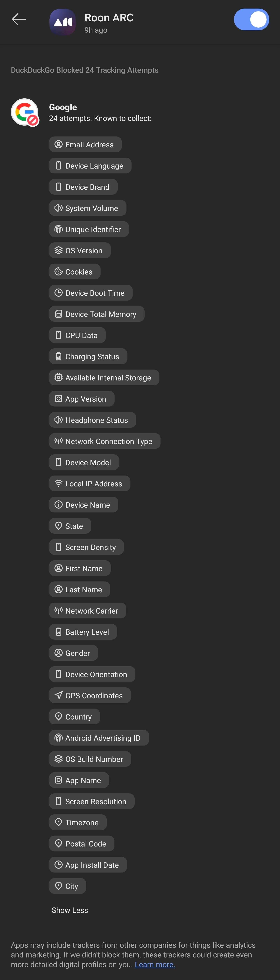Tap the cookie icon next to Cookies

pyautogui.click(x=58, y=272)
